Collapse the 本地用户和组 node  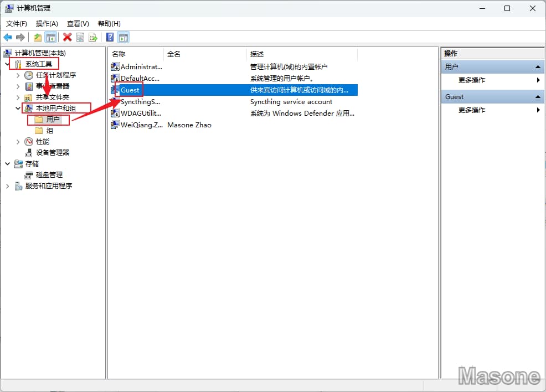point(18,109)
